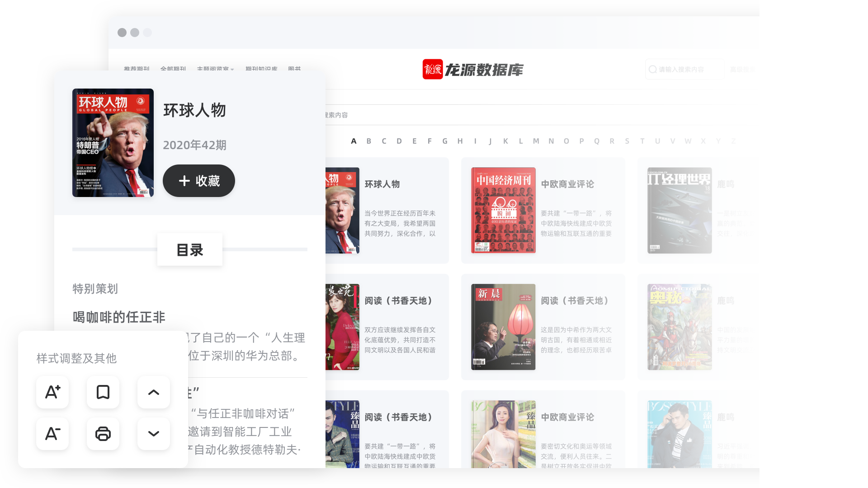Add 环球人物 to favorites via 收藏

click(199, 181)
